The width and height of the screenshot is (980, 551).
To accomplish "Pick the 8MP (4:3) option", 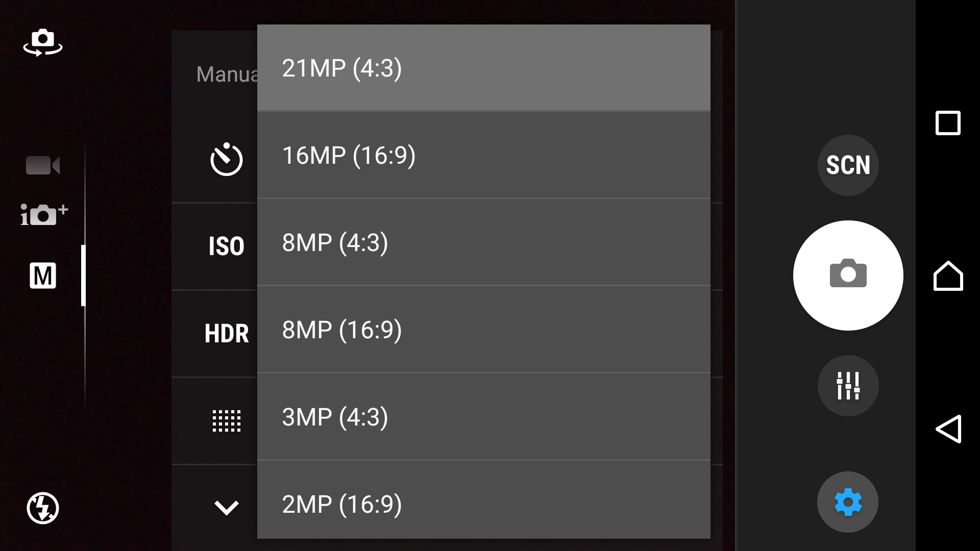I will click(x=483, y=242).
